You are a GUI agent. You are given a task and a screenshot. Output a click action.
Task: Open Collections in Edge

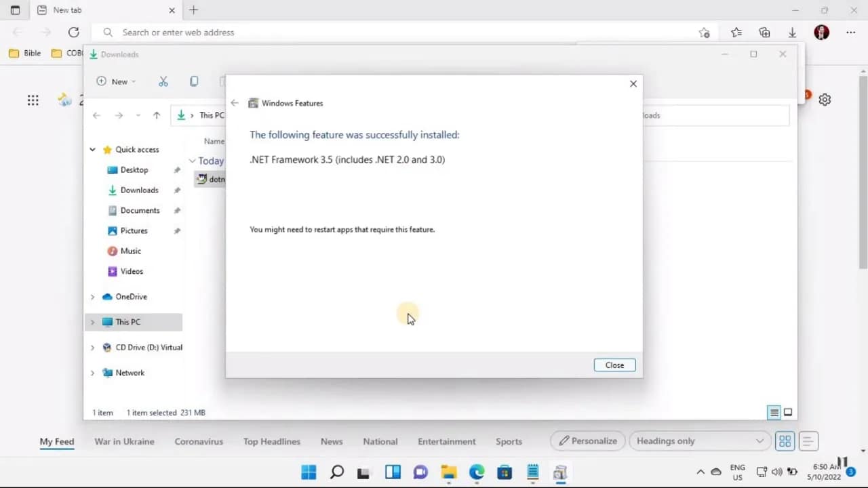click(765, 32)
